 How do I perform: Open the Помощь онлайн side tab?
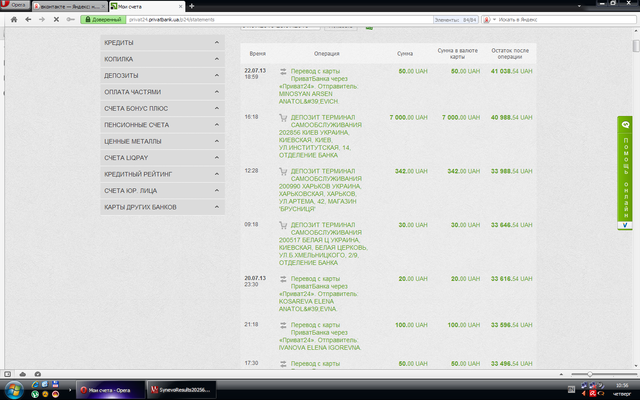pyautogui.click(x=625, y=173)
